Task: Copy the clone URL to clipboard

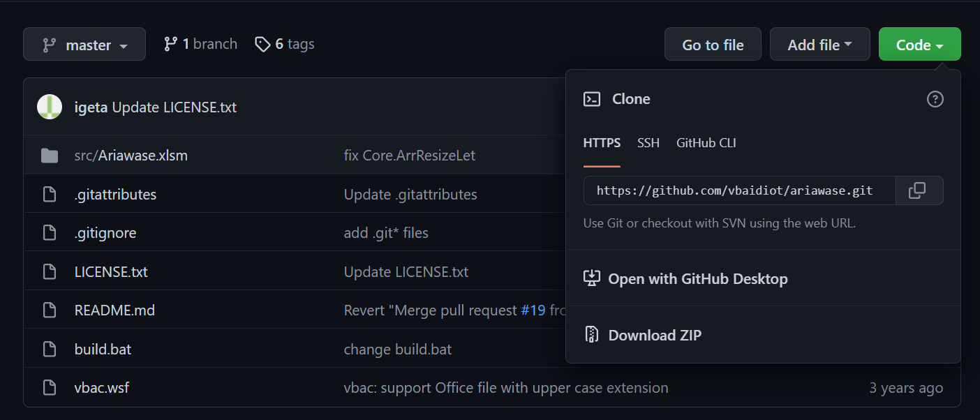Action: pyautogui.click(x=920, y=190)
